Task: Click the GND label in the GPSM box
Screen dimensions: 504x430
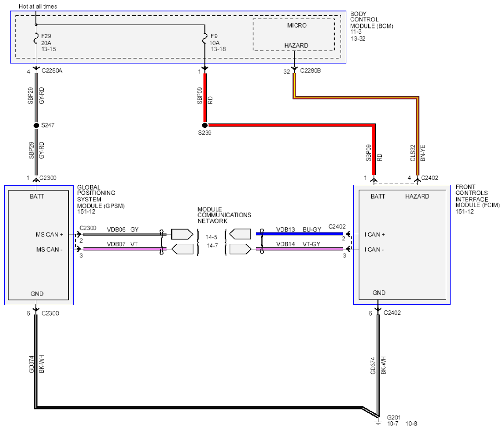Action: [x=37, y=294]
